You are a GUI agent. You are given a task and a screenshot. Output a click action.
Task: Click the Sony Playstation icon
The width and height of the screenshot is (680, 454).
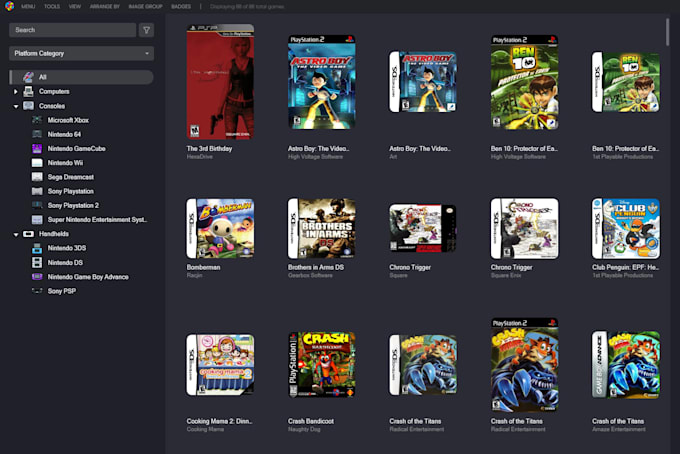pyautogui.click(x=37, y=191)
